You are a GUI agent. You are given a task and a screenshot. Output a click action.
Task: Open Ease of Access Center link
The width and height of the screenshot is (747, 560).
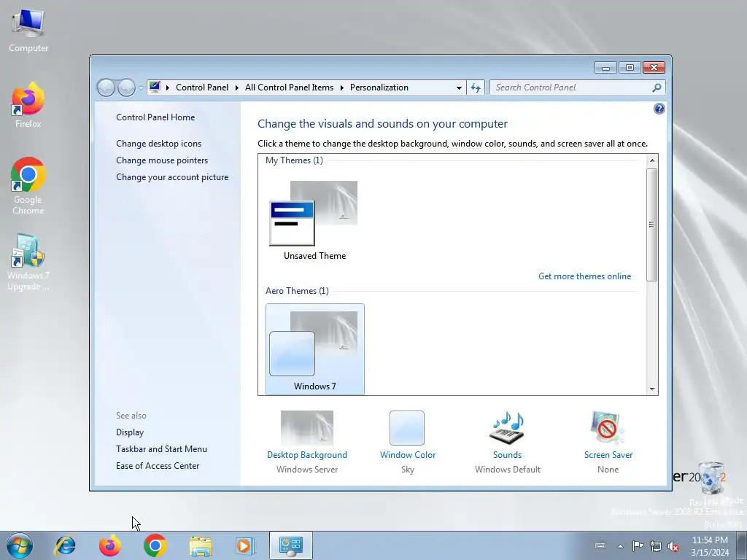[158, 466]
